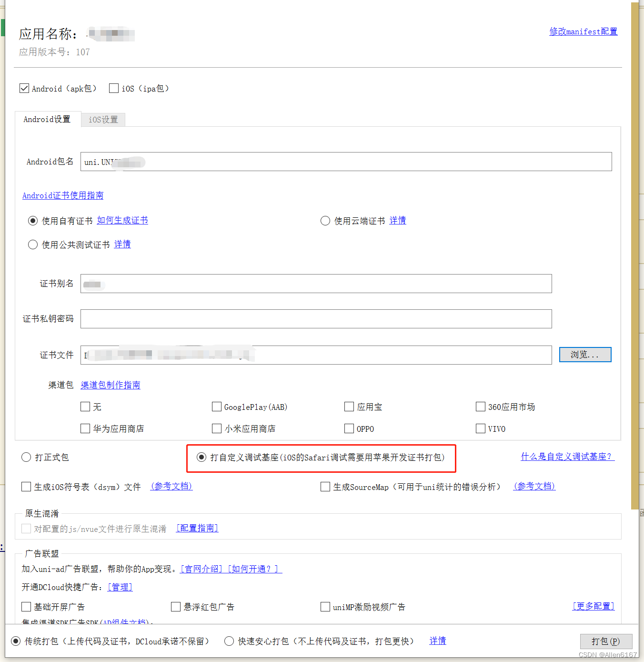The width and height of the screenshot is (644, 662).
Task: Enable the 小米应用商店 channel package
Action: (x=217, y=428)
